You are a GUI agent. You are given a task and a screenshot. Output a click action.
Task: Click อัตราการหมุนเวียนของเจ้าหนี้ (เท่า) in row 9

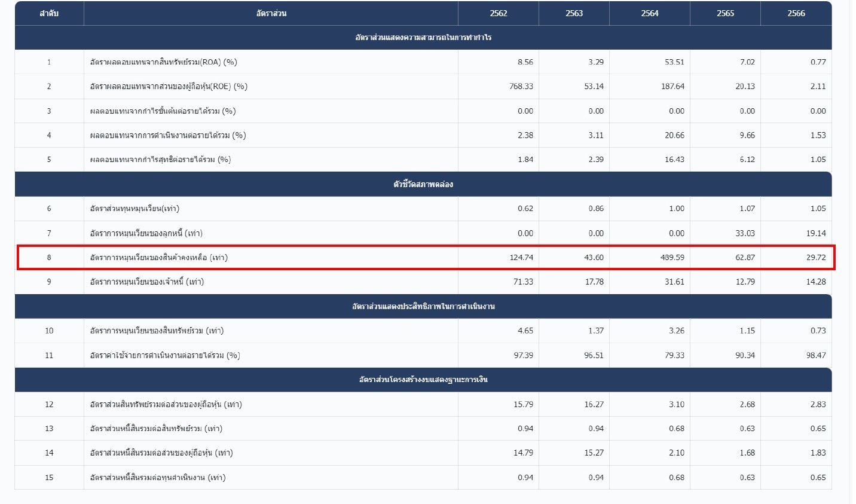[x=147, y=282]
